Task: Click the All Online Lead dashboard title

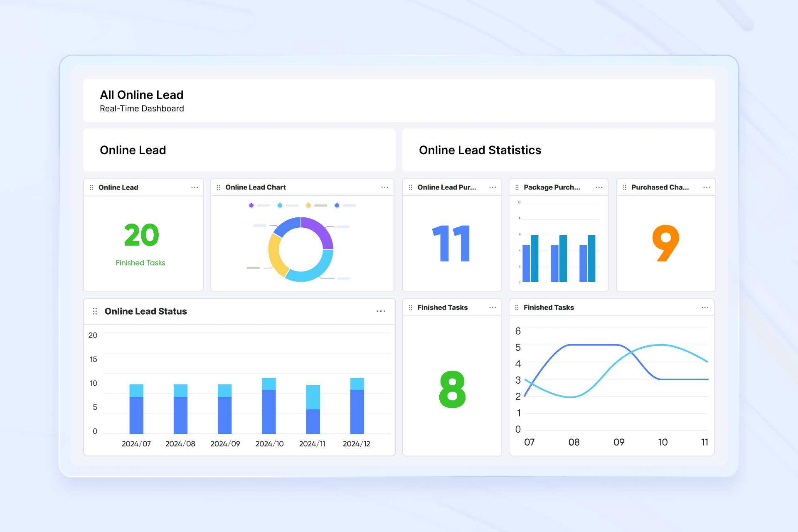Action: click(x=141, y=95)
